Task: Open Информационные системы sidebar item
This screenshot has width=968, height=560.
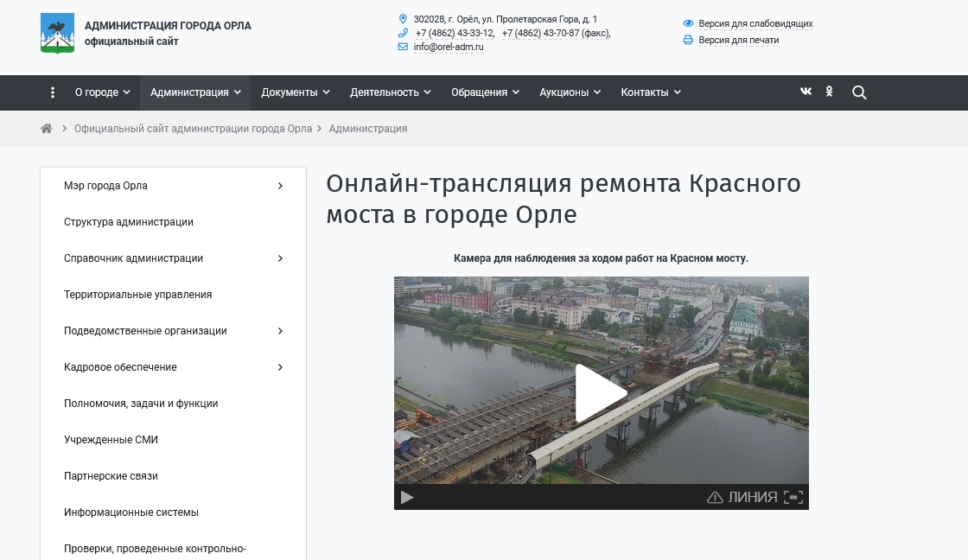Action: 131,512
